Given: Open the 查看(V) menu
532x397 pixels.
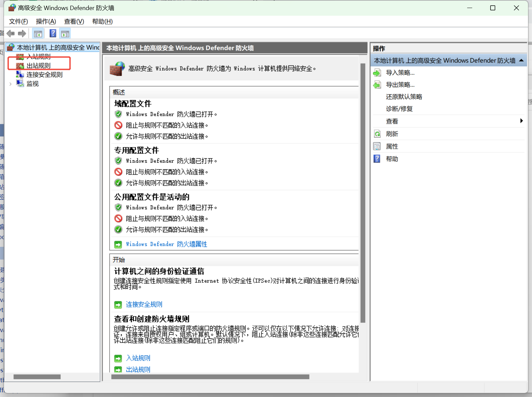Looking at the screenshot, I should pyautogui.click(x=74, y=21).
